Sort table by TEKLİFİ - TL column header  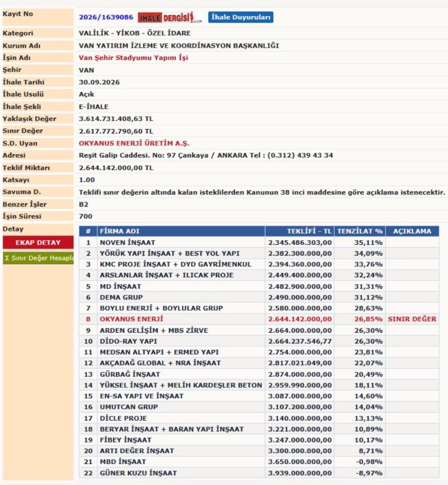tap(309, 231)
